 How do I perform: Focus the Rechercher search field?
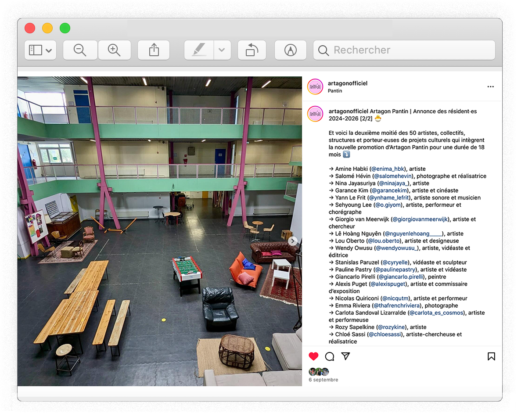pos(404,50)
